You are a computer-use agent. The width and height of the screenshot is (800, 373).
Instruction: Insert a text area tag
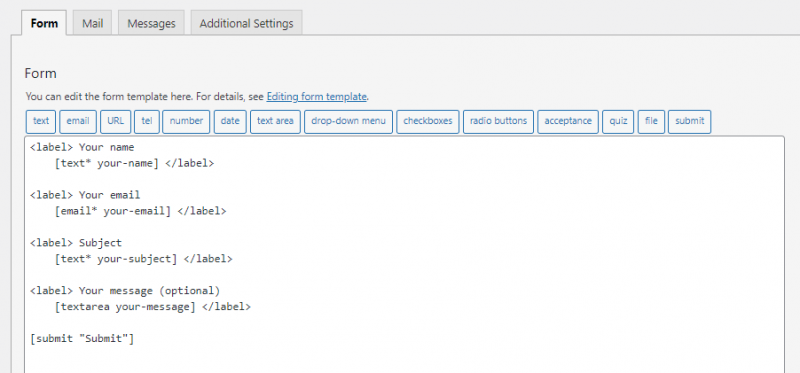click(275, 121)
